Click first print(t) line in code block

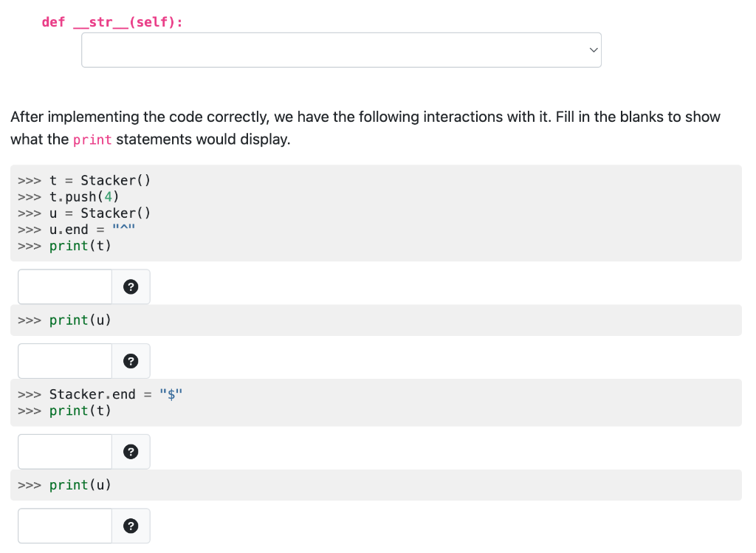[x=80, y=246]
